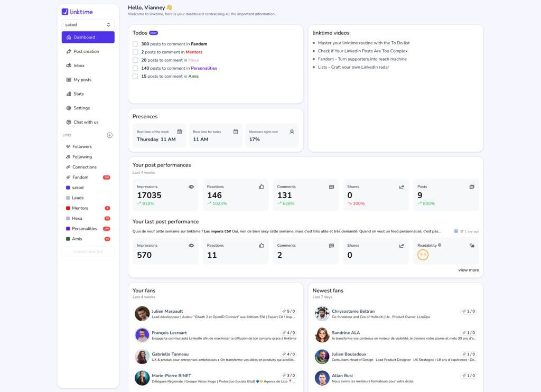Click share icon on Shares 100% card
Viewport: 541px width, 392px height.
tap(402, 187)
